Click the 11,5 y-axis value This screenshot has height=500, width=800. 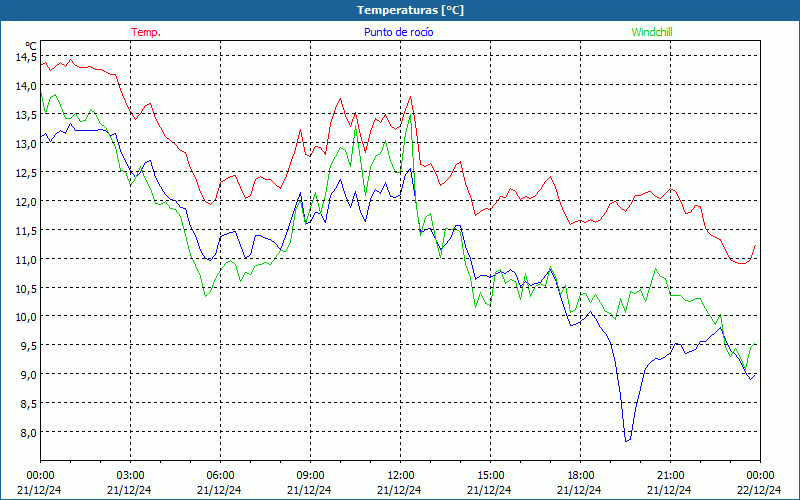26,231
